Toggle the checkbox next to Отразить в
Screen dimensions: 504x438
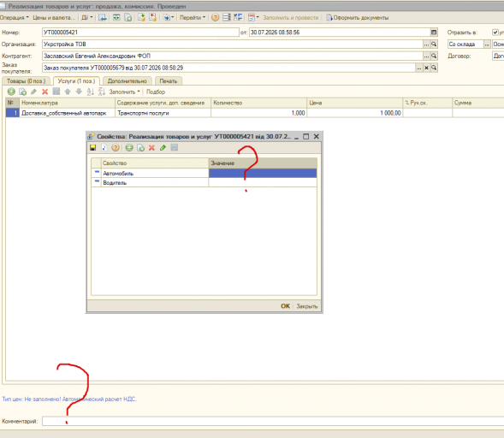(x=495, y=33)
